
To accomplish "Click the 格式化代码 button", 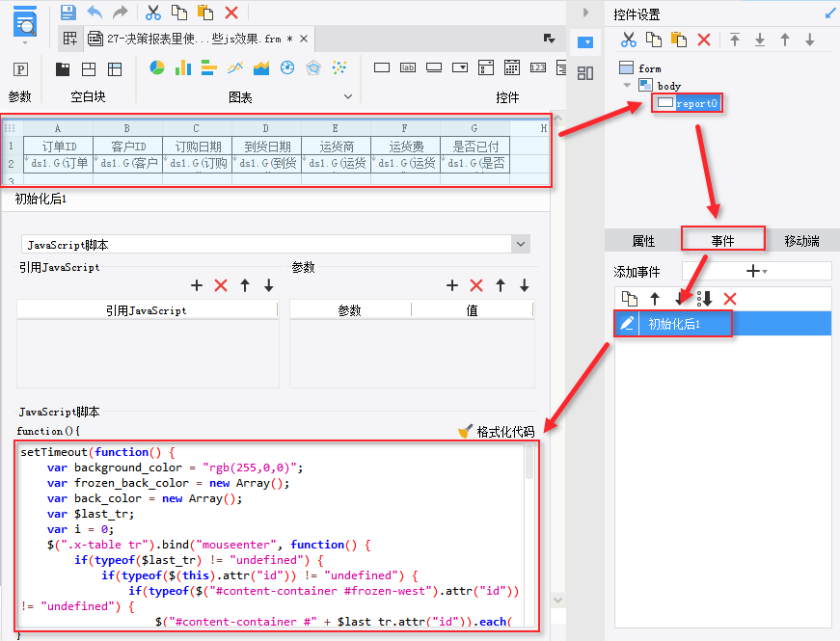I will 496,432.
